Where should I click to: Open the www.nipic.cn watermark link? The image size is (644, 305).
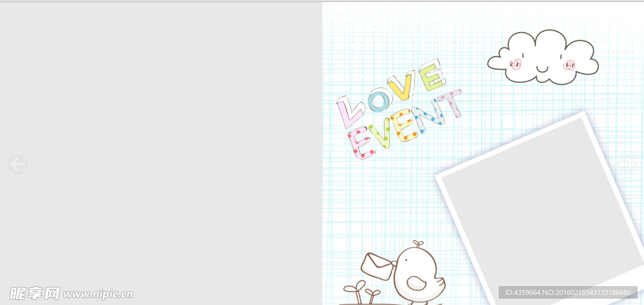[x=98, y=294]
